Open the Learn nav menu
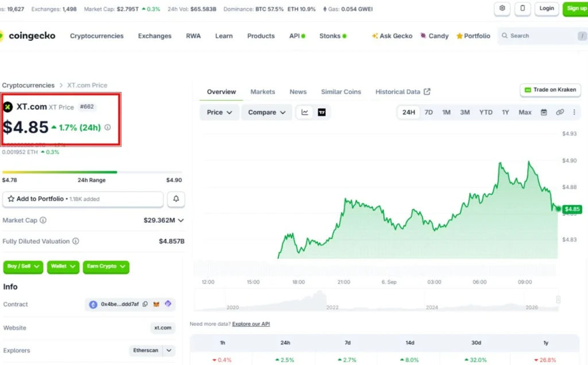The width and height of the screenshot is (588, 365). click(224, 36)
